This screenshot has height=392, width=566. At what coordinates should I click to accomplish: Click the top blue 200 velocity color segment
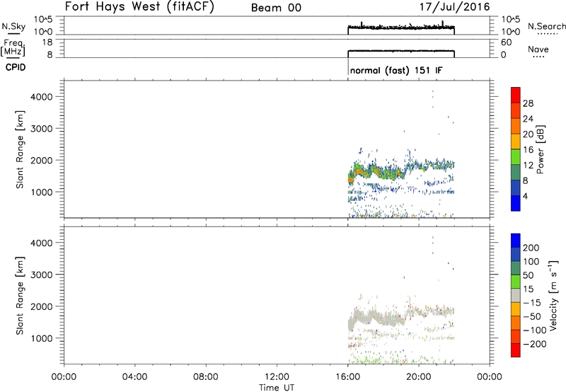tap(516, 241)
